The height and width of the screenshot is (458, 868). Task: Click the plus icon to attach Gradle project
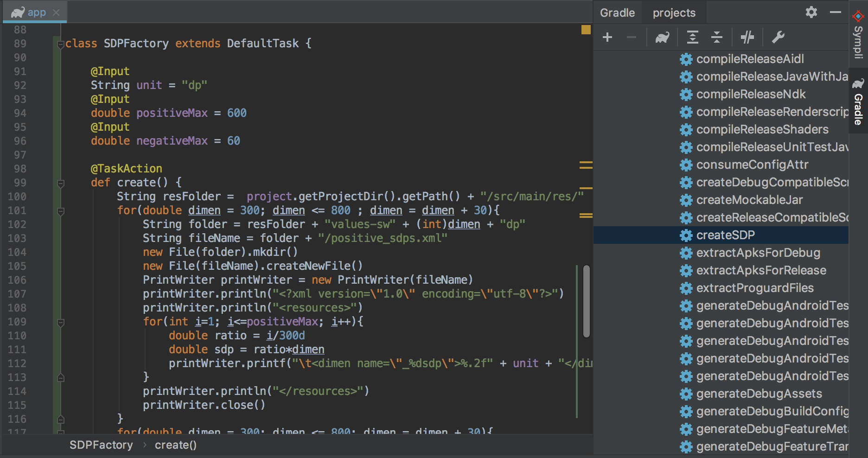(607, 37)
